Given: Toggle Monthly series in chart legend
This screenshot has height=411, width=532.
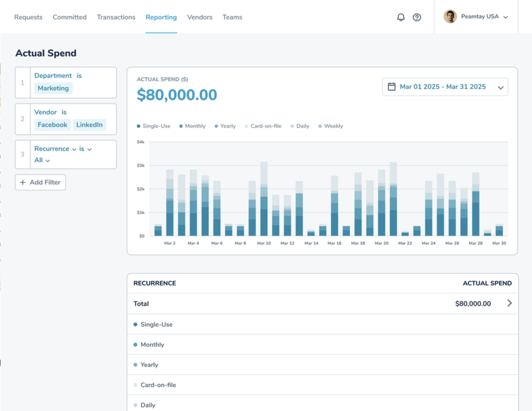Looking at the screenshot, I should 192,126.
